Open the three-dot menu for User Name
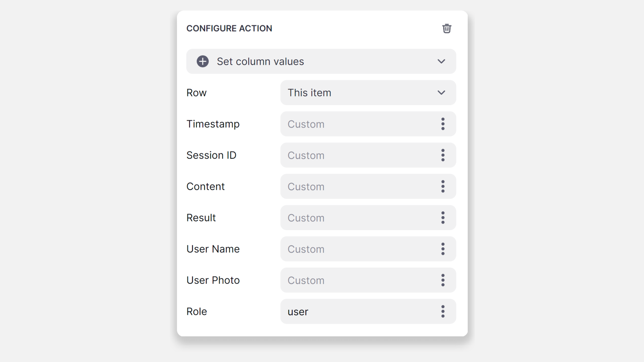The image size is (644, 362). [443, 249]
